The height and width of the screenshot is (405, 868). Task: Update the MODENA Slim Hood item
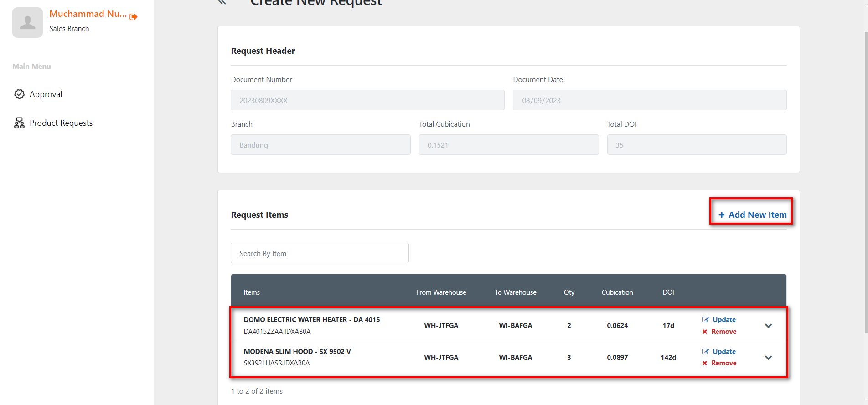tap(723, 352)
